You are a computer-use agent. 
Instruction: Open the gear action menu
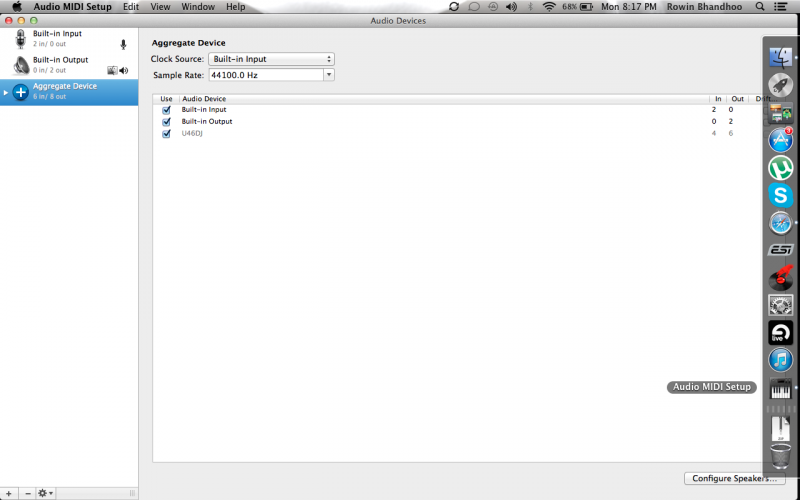pos(45,493)
